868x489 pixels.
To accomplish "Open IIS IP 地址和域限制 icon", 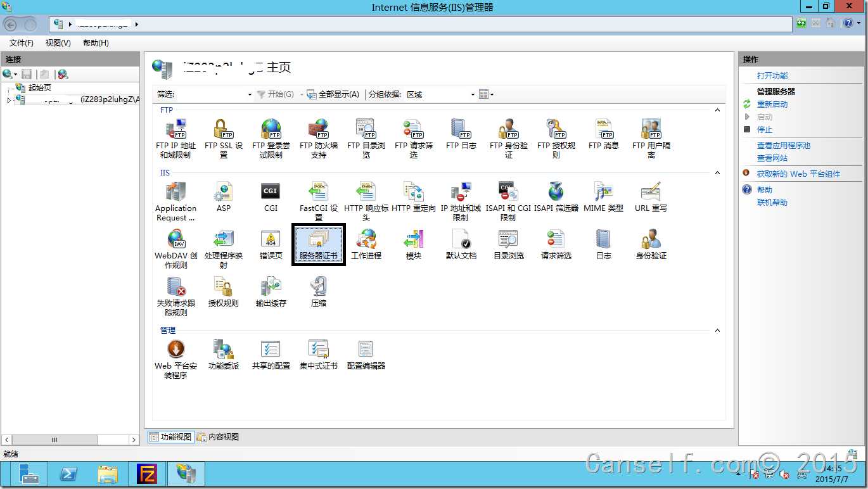I will point(461,201).
